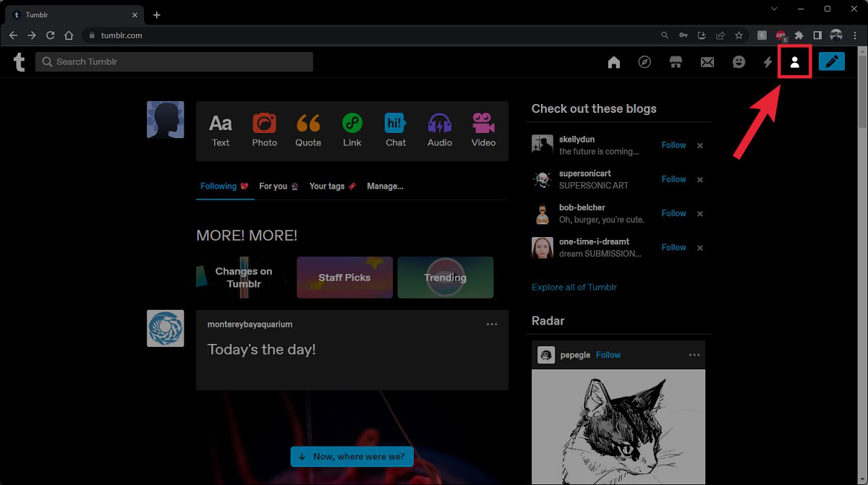Open the TumblrMart shop icon
This screenshot has height=485, width=868.
click(676, 62)
